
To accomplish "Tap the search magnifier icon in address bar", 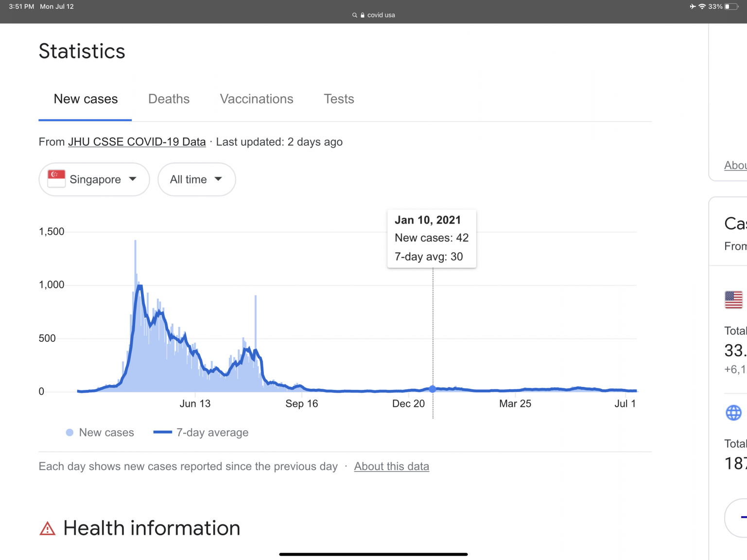I will (x=355, y=15).
